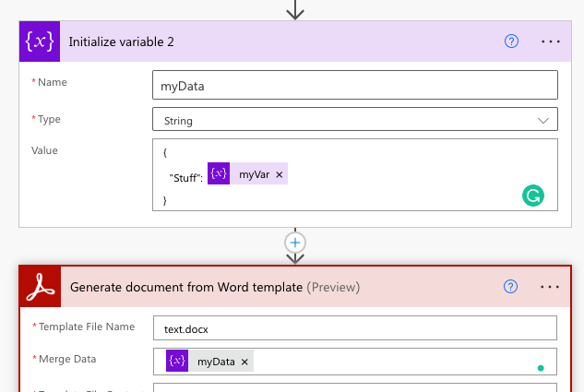Click inside the Value JSON editor
Image resolution: width=584 pixels, height=392 pixels.
[x=355, y=174]
